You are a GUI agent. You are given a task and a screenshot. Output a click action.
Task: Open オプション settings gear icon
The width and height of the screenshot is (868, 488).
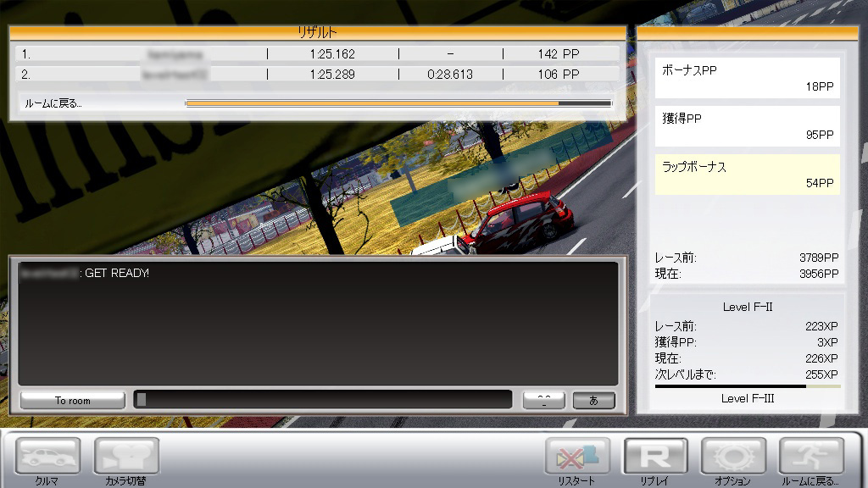(733, 456)
